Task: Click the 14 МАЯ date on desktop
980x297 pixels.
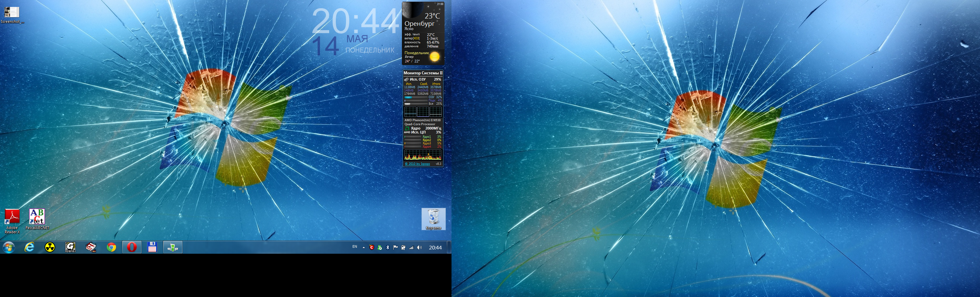Action: tap(340, 46)
